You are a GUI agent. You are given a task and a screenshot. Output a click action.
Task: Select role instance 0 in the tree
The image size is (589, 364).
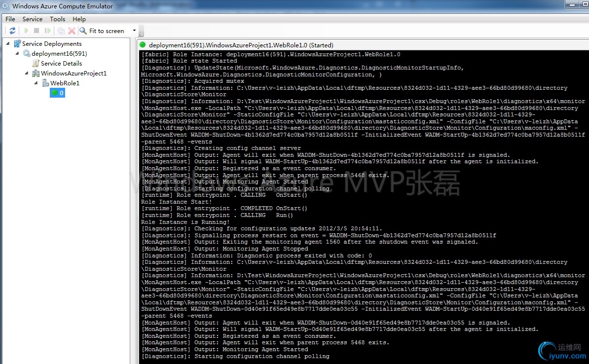[58, 93]
